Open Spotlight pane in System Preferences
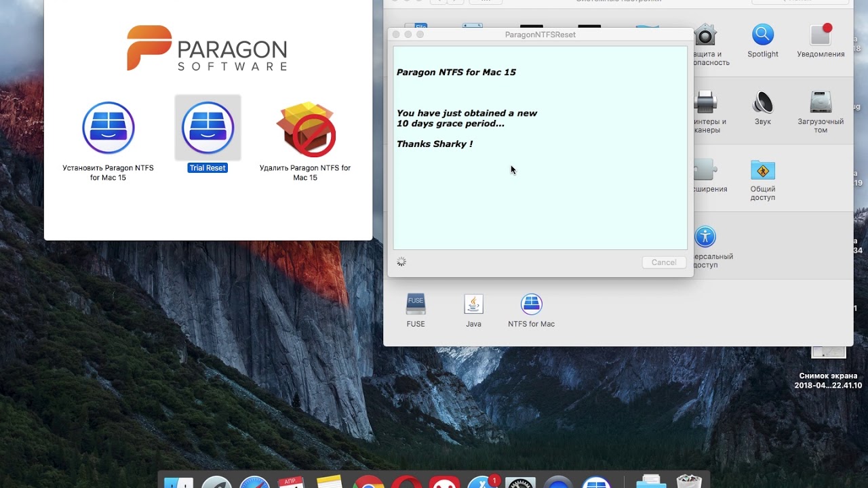The width and height of the screenshot is (868, 488). (x=763, y=35)
